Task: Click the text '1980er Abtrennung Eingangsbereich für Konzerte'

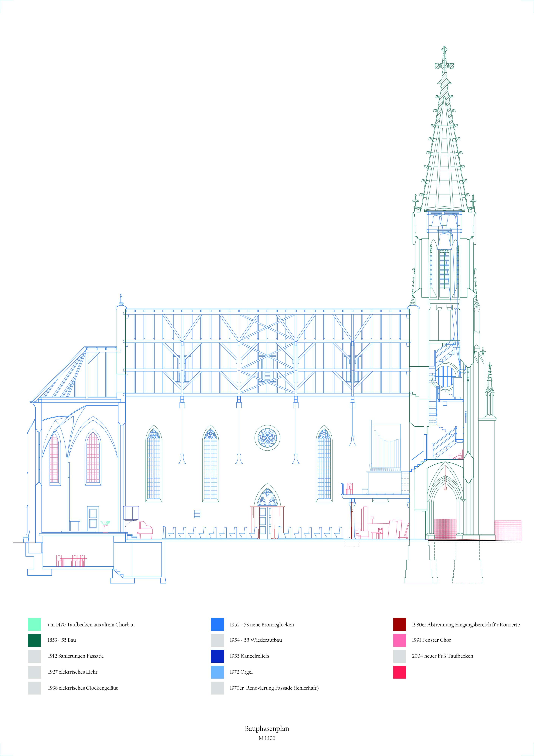Action: (466, 625)
